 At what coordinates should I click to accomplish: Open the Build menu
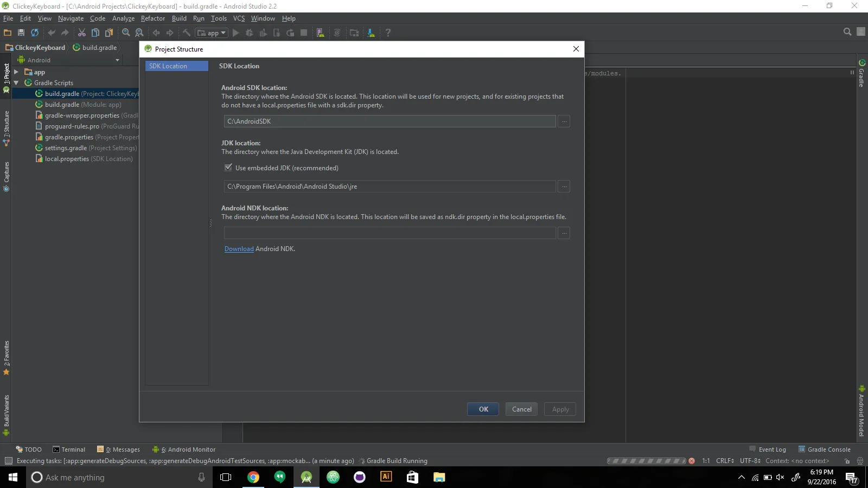point(179,18)
